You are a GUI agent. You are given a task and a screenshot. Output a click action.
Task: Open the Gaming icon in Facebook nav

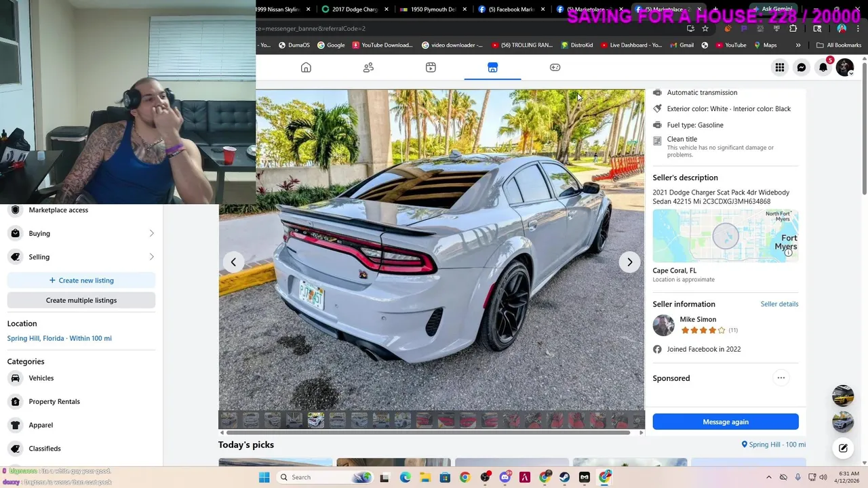[555, 67]
